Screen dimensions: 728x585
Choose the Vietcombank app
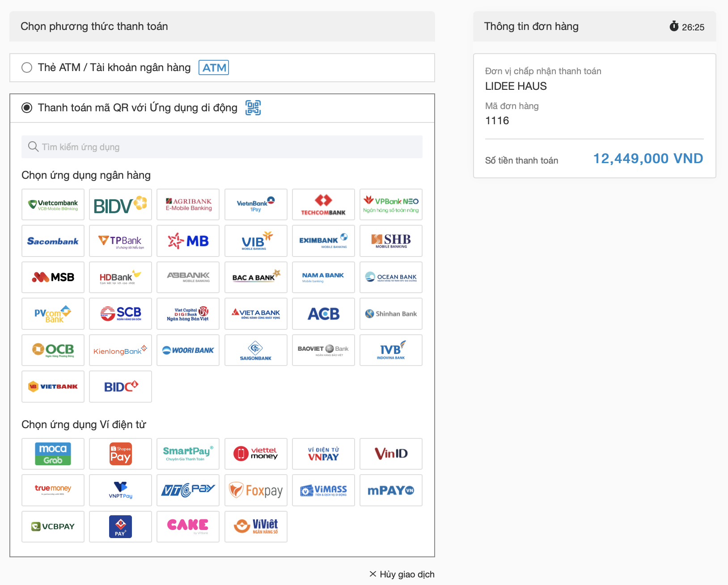(53, 205)
